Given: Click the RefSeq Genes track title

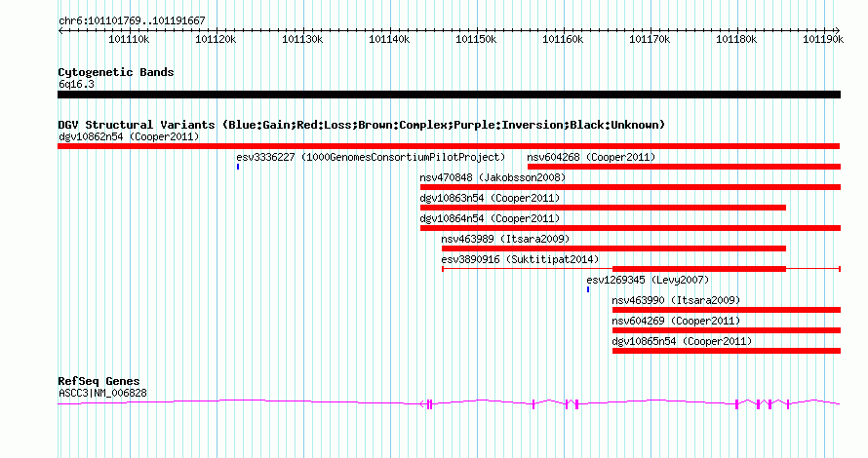Looking at the screenshot, I should tap(99, 381).
